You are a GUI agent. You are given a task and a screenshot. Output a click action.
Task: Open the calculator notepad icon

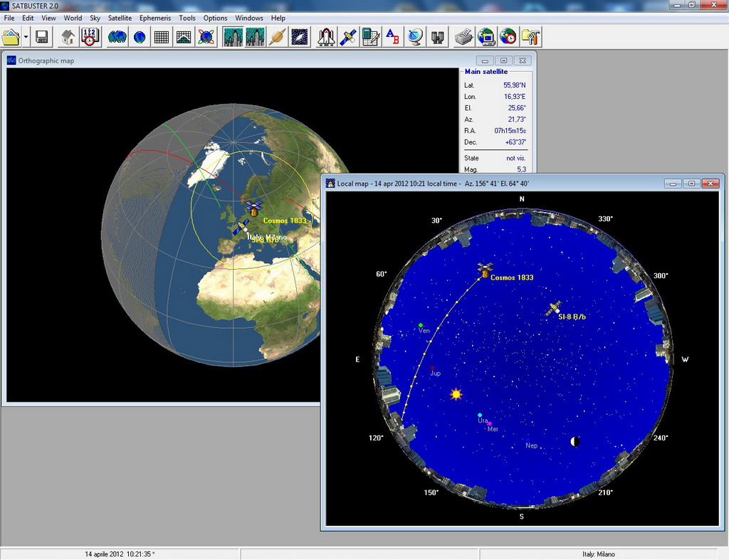click(370, 37)
